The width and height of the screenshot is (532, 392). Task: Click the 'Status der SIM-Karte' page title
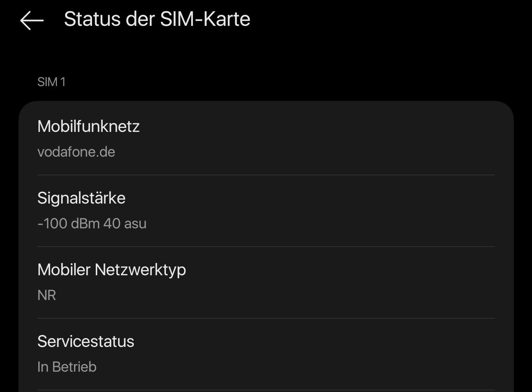[x=157, y=19]
